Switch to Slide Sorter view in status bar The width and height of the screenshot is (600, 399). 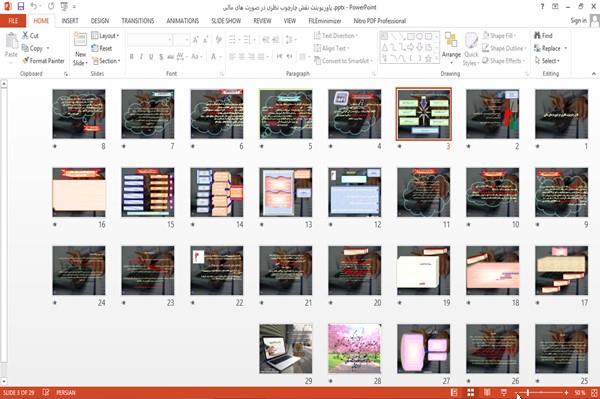coord(471,392)
